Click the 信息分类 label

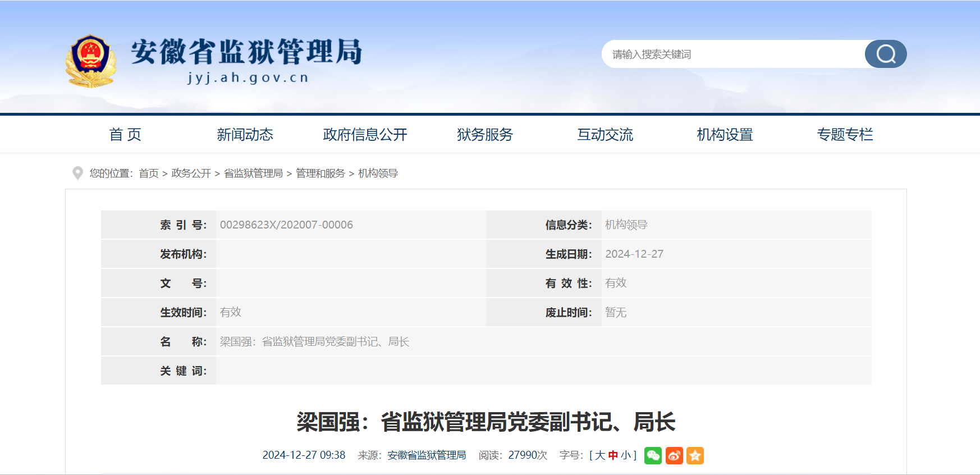(x=569, y=225)
